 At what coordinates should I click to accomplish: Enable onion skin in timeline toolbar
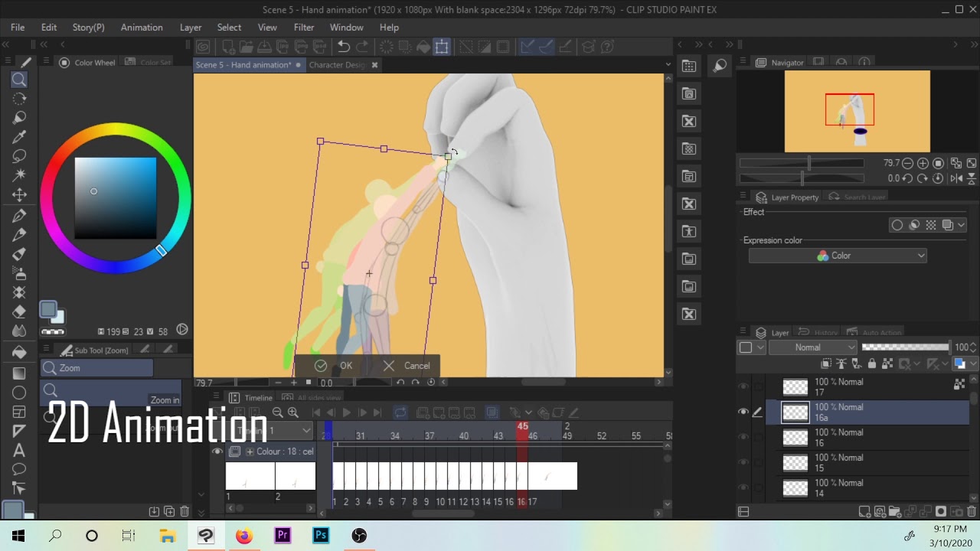(x=492, y=412)
